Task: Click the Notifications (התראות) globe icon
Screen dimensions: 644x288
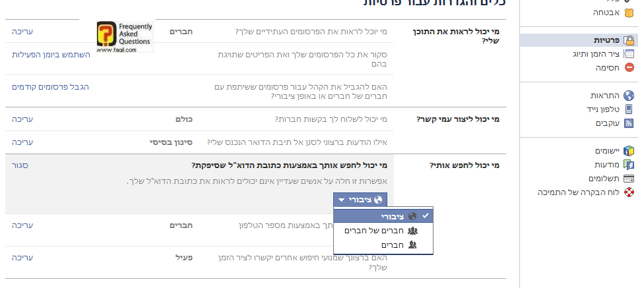Action: [x=629, y=96]
